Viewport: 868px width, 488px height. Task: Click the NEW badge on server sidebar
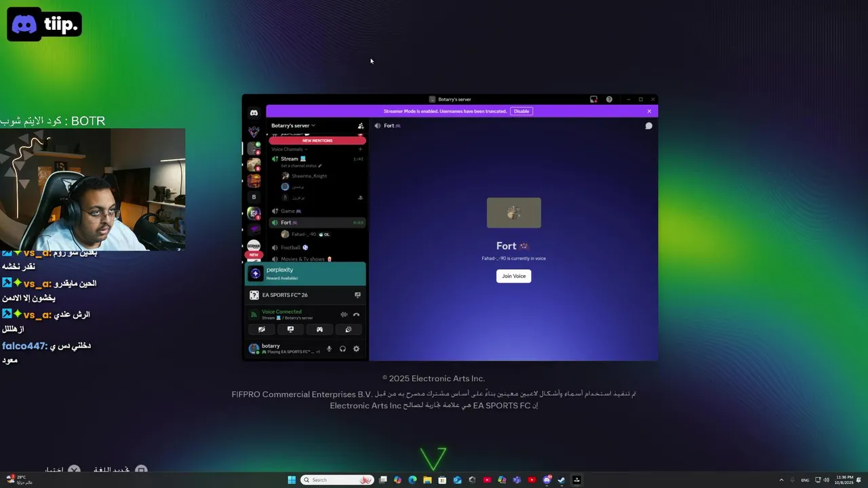pyautogui.click(x=254, y=255)
